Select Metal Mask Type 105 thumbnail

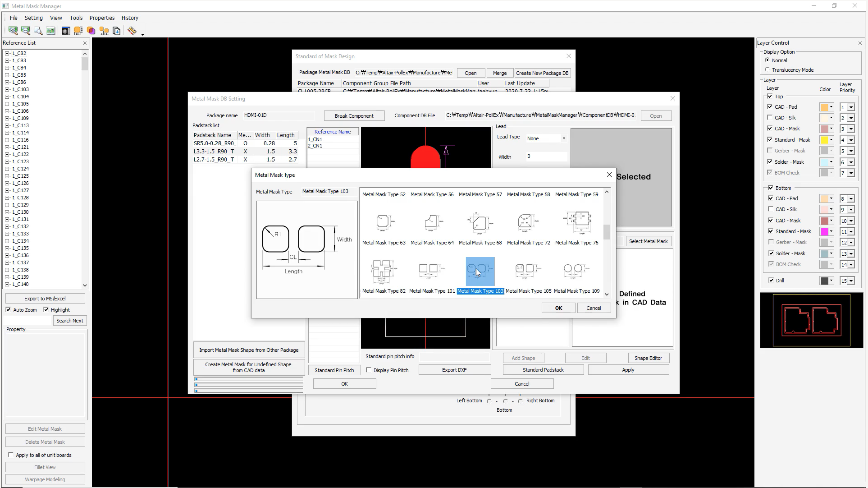tap(528, 270)
